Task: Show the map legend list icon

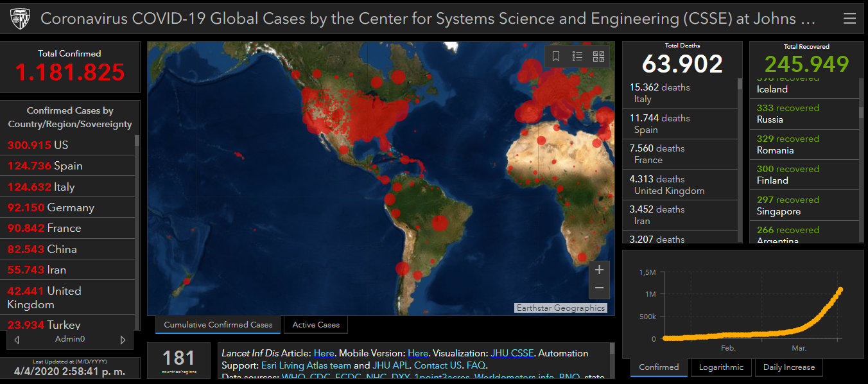Action: pos(577,57)
